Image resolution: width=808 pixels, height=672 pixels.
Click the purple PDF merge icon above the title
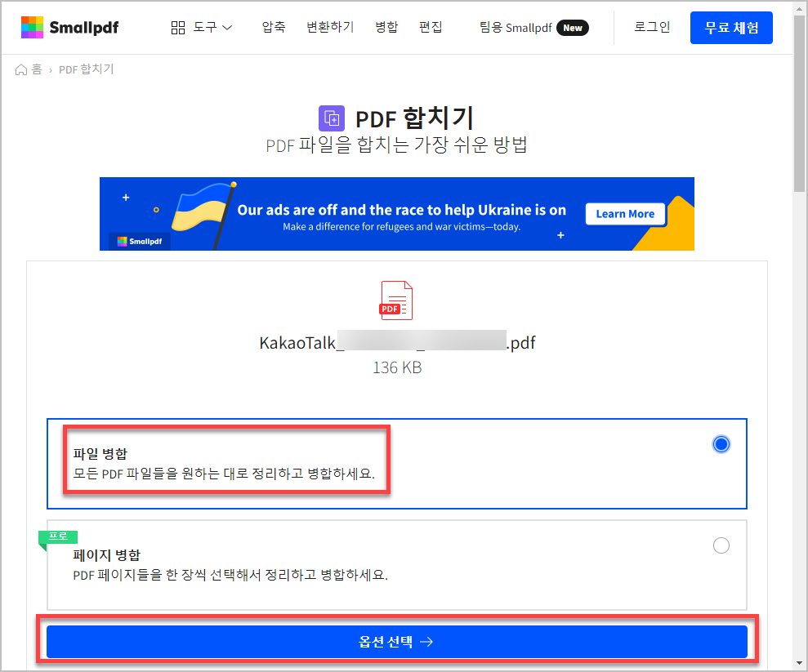coord(332,118)
